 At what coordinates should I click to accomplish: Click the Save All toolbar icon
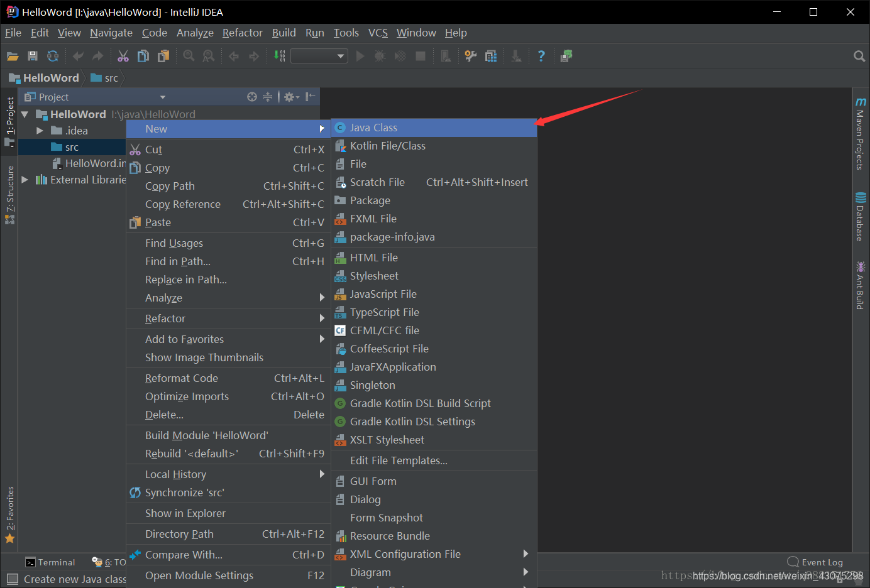pos(33,56)
